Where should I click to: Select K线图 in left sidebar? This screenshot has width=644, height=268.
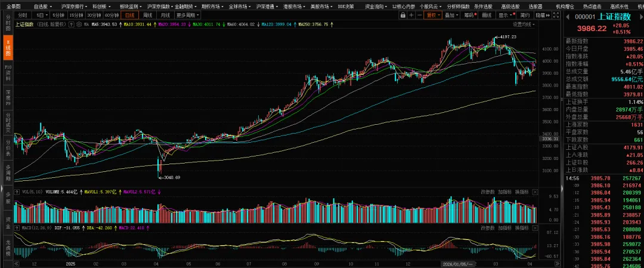(8, 48)
